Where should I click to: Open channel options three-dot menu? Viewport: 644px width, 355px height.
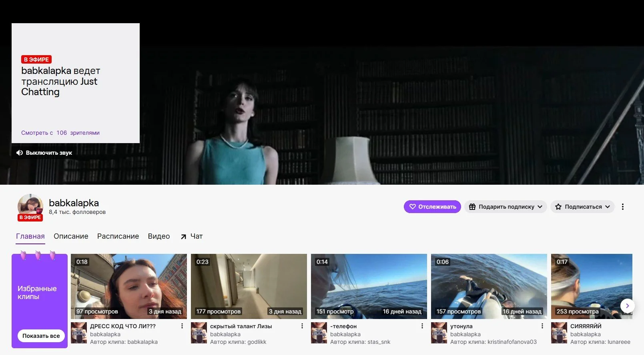[622, 207]
